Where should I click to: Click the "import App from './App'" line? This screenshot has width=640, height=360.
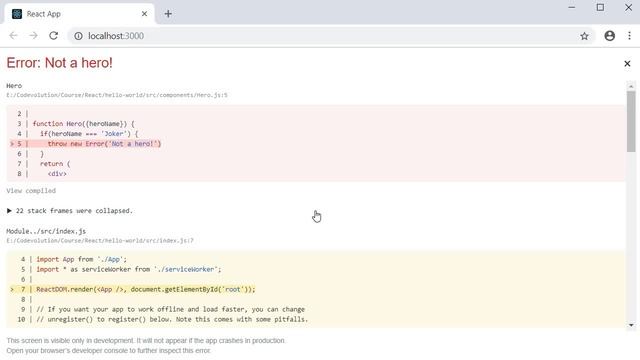[82, 259]
